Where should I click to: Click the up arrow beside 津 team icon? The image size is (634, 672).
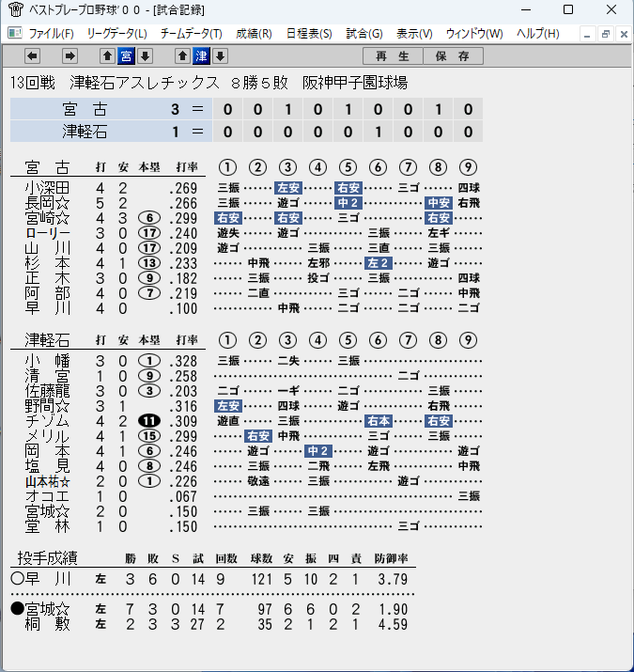(x=182, y=55)
